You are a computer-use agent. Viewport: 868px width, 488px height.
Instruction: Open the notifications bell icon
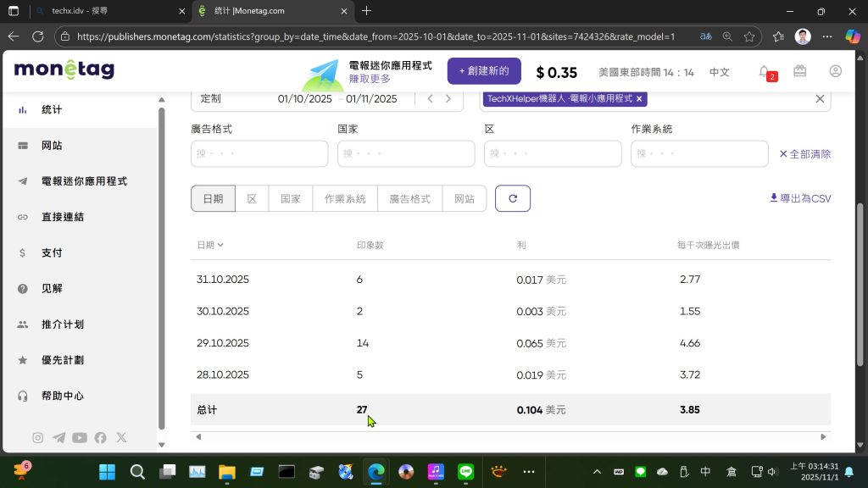[765, 72]
